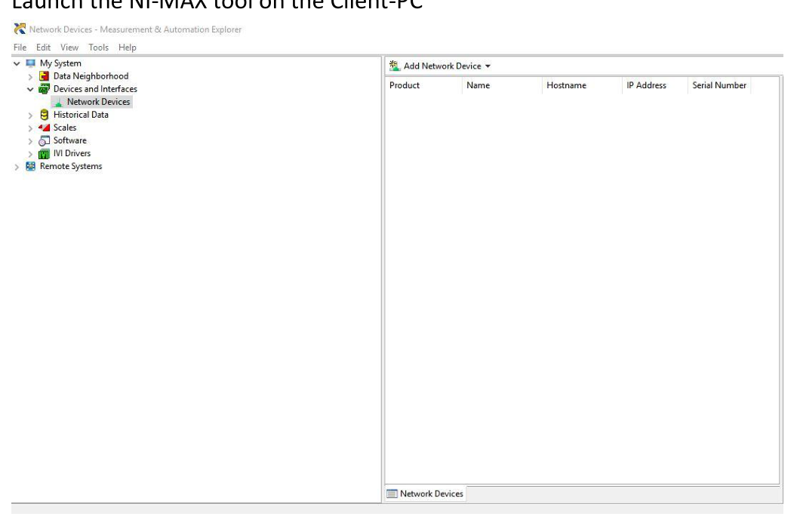This screenshot has height=532, width=797.
Task: Expand the Scales node
Action: pyautogui.click(x=30, y=128)
